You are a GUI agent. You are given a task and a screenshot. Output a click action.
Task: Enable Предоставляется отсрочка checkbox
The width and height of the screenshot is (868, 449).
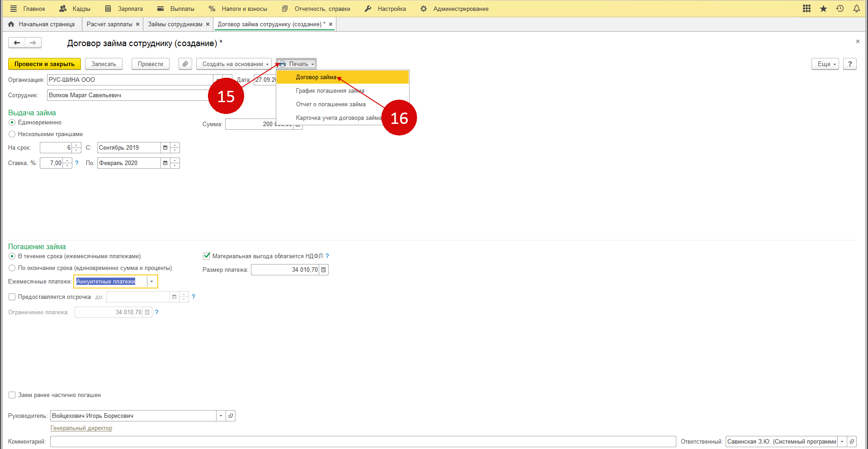[x=12, y=297]
